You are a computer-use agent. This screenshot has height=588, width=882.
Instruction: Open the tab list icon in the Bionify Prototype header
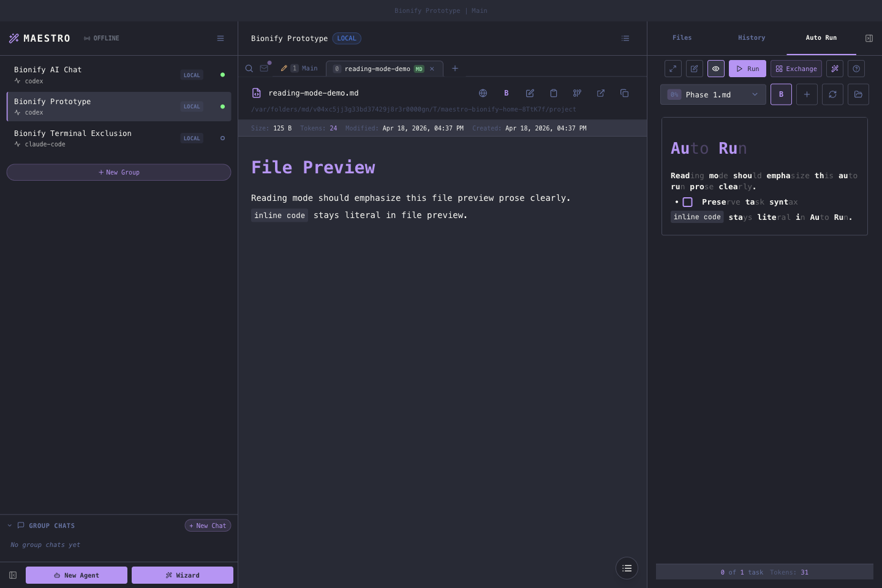(x=625, y=38)
